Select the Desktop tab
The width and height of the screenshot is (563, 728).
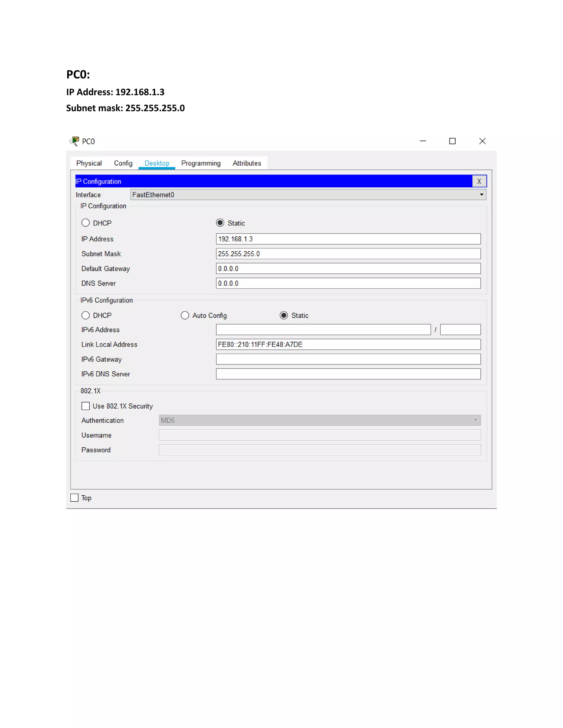157,163
